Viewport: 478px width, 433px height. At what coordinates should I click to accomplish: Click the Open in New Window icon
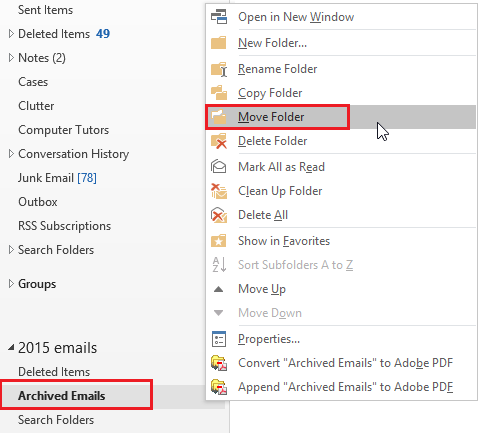point(219,17)
